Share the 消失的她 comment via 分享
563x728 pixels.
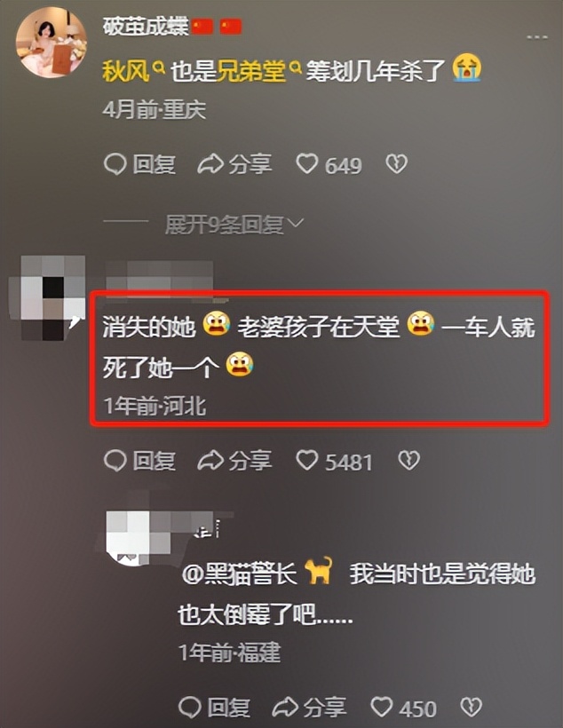(x=234, y=461)
